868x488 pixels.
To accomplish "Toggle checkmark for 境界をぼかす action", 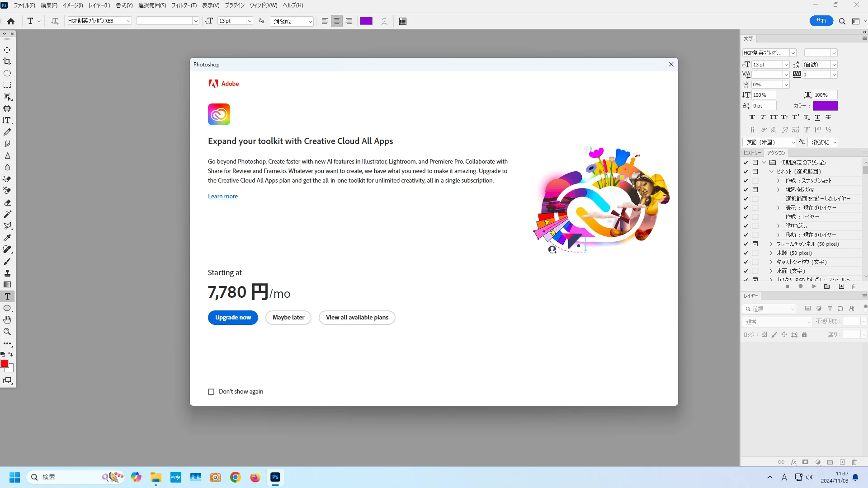I will [745, 190].
